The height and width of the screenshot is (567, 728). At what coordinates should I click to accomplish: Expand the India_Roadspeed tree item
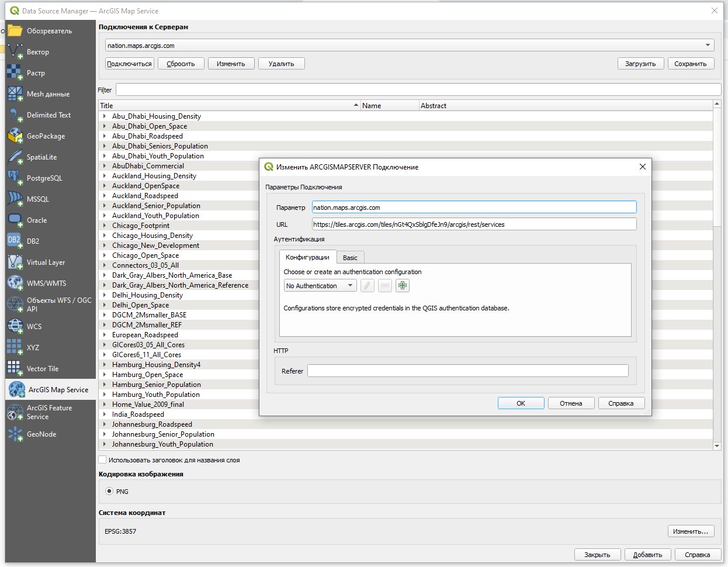(x=105, y=414)
